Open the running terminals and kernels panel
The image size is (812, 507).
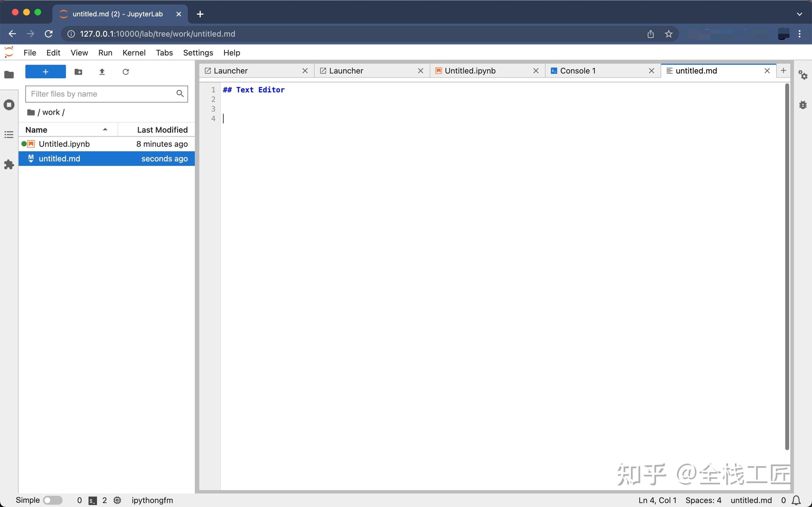[x=9, y=104]
